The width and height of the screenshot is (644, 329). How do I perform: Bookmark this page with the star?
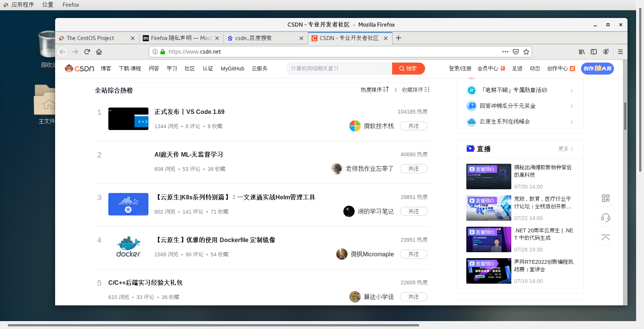tap(526, 52)
